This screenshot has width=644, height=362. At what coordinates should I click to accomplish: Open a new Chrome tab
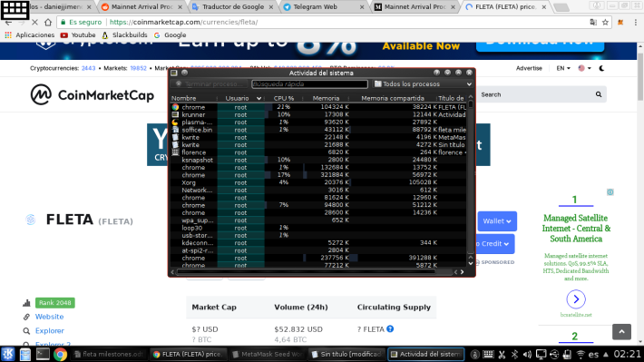click(561, 7)
